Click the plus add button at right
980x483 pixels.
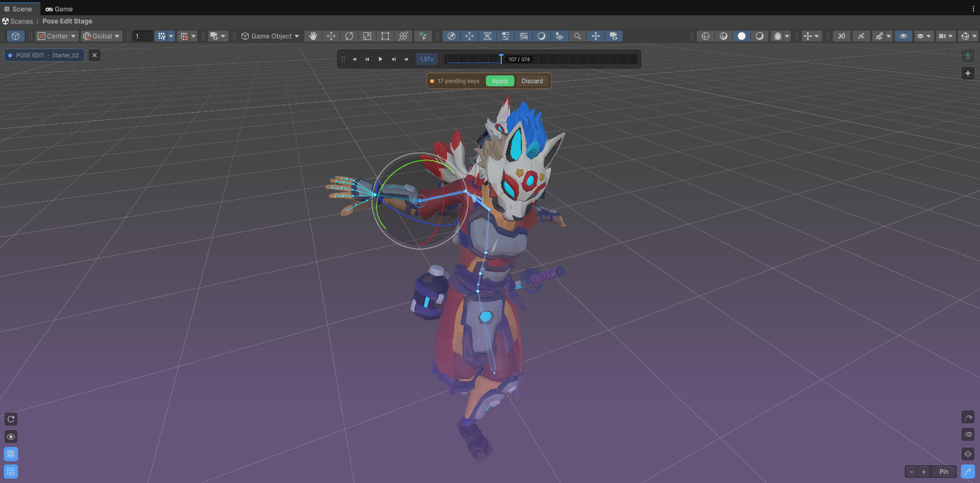tap(968, 73)
